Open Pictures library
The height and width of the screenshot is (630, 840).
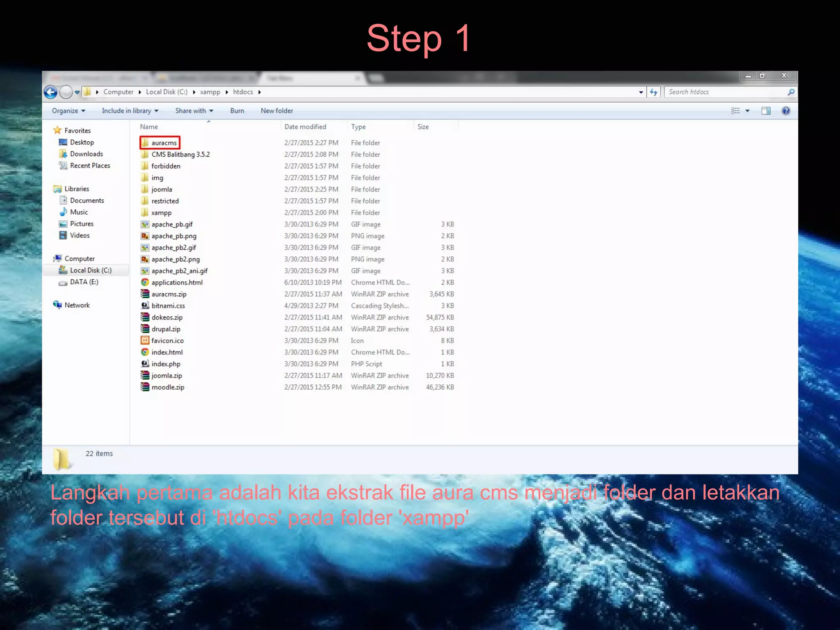click(82, 224)
